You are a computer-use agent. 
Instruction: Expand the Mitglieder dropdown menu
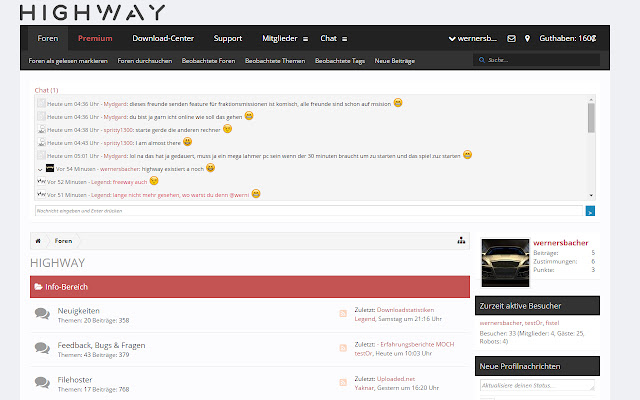(280, 39)
